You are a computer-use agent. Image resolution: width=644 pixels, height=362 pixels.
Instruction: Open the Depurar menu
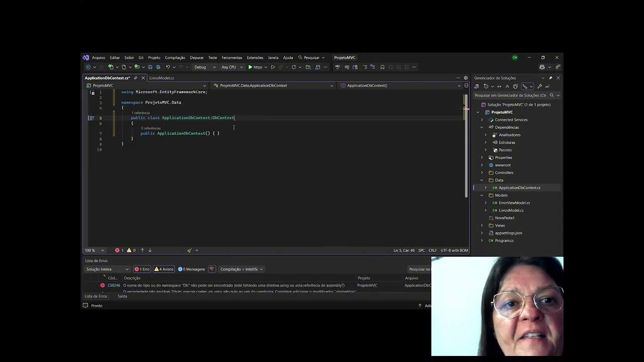(x=197, y=57)
